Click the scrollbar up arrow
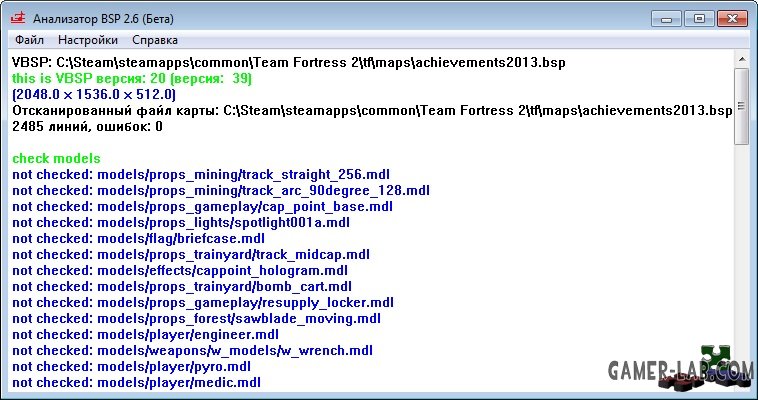Screen dimensions: 758x400 click(x=741, y=60)
